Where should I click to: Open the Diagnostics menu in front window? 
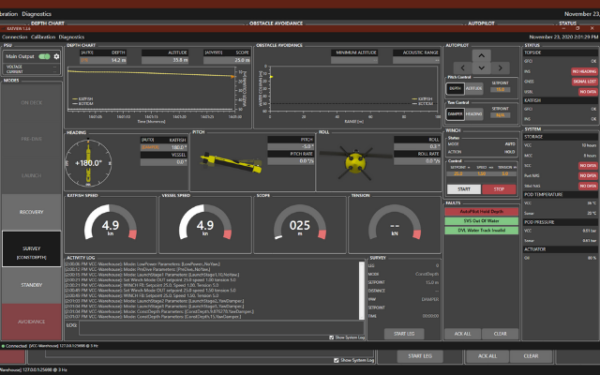(71, 37)
